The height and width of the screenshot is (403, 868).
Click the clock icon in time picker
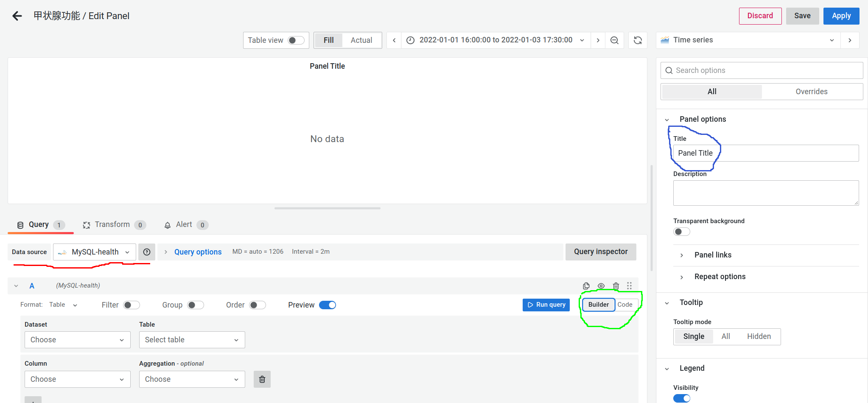pos(410,40)
